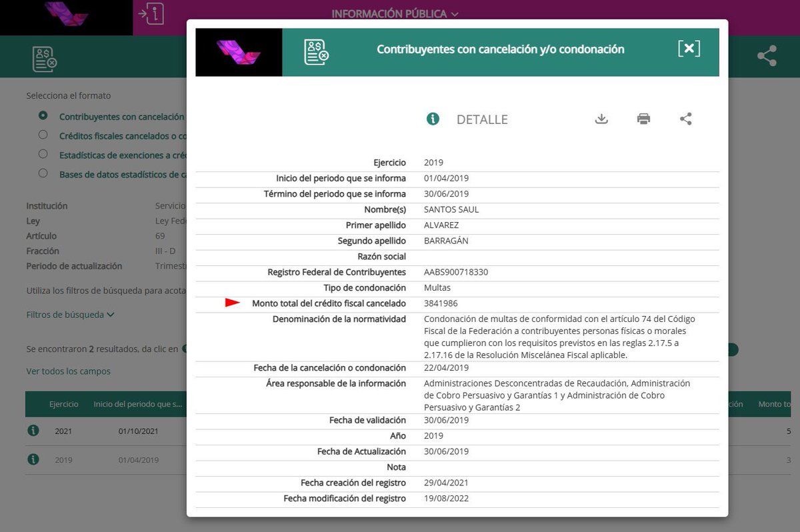Select the Bases de datos estadísticos radio option
This screenshot has width=800, height=532.
point(43,173)
